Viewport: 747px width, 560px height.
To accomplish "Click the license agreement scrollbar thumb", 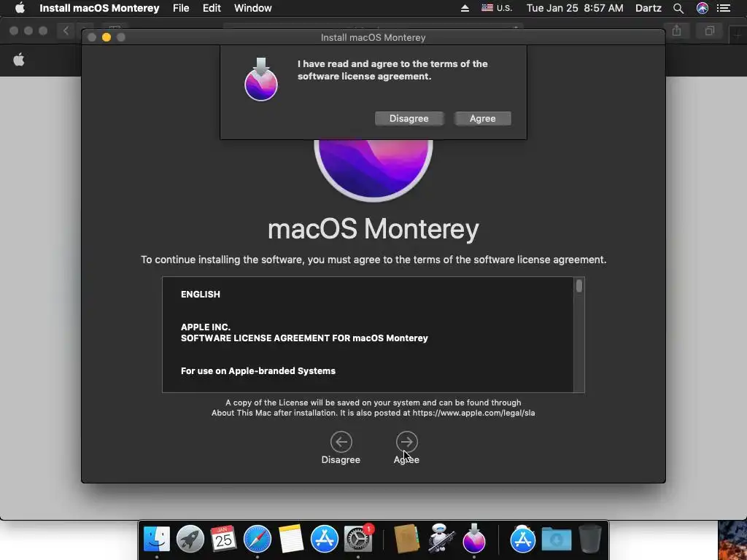I will [x=578, y=286].
